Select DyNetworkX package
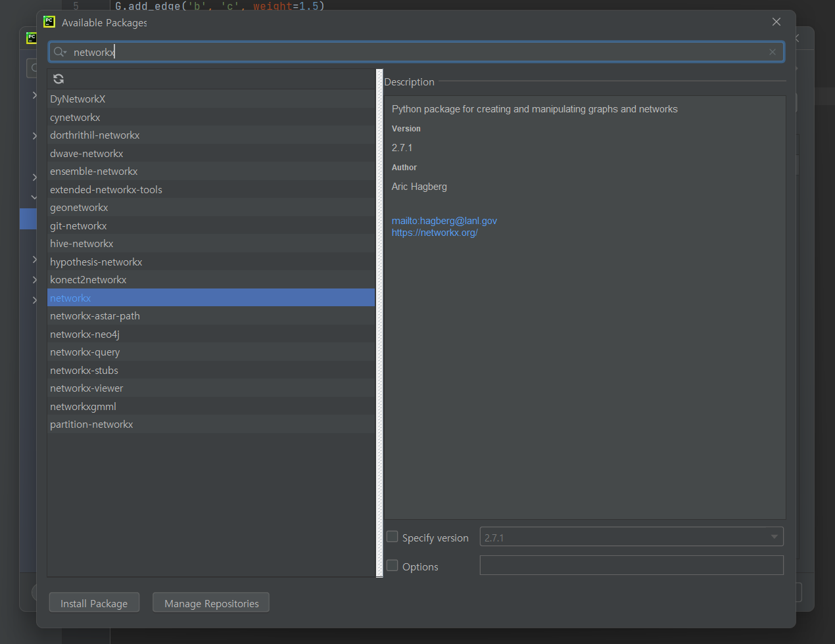The height and width of the screenshot is (644, 835). click(x=211, y=99)
